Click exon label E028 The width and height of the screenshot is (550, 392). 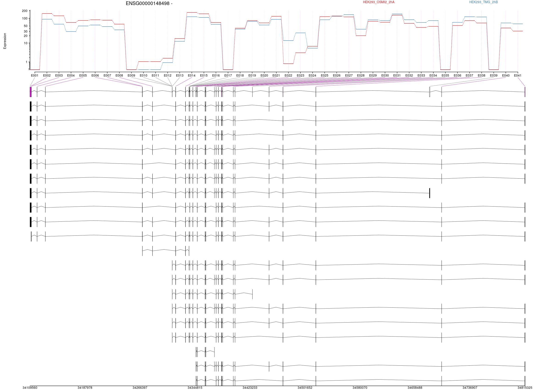(361, 76)
